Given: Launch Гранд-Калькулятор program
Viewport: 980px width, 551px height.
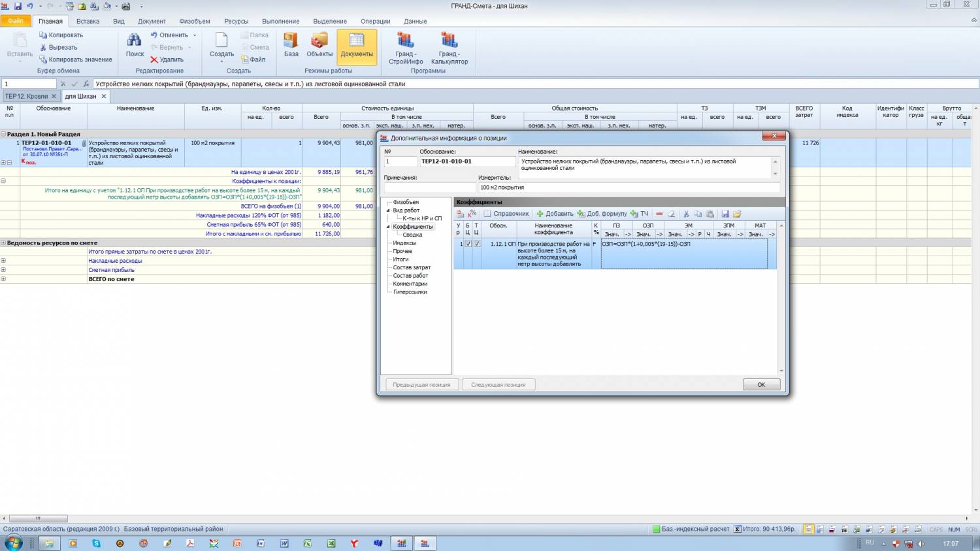Looking at the screenshot, I should tap(449, 48).
